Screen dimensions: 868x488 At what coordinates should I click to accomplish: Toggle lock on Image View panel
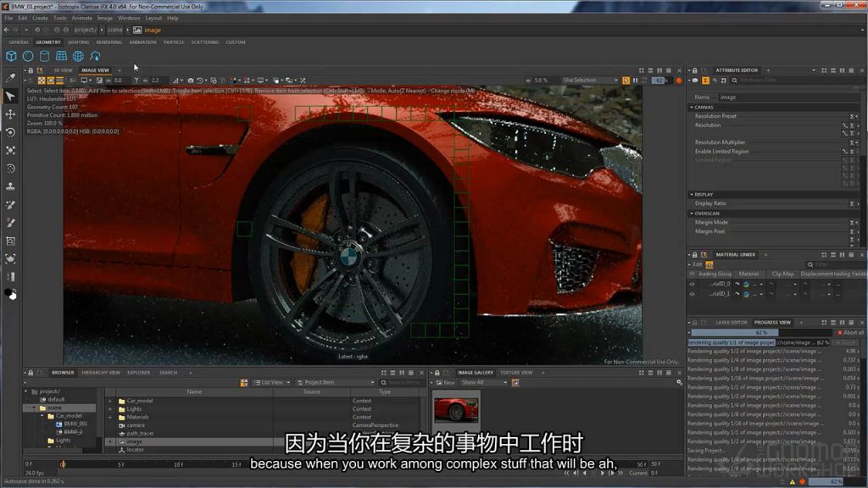click(x=31, y=70)
